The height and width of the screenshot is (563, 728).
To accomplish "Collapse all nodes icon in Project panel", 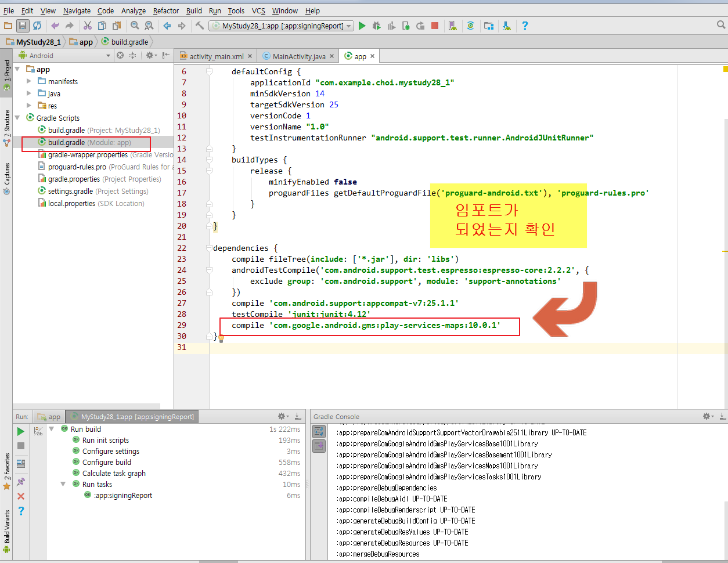I will 132,55.
